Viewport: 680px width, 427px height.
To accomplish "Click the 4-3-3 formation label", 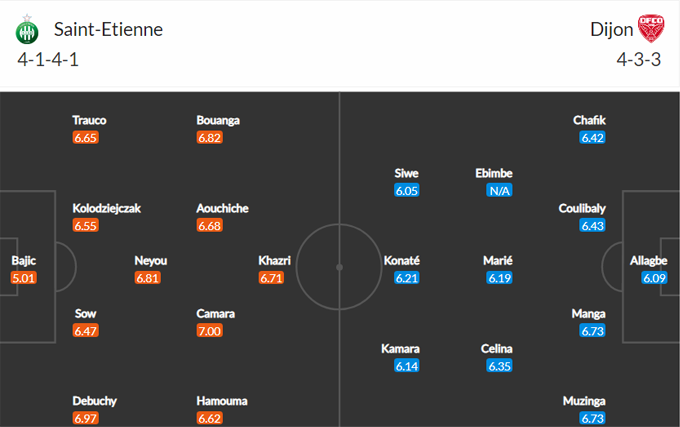I will 639,59.
